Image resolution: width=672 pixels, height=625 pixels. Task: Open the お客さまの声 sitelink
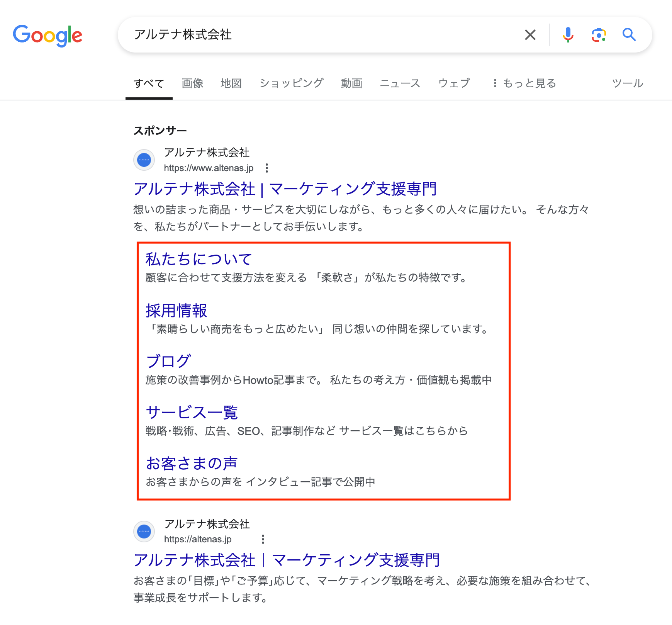(192, 464)
